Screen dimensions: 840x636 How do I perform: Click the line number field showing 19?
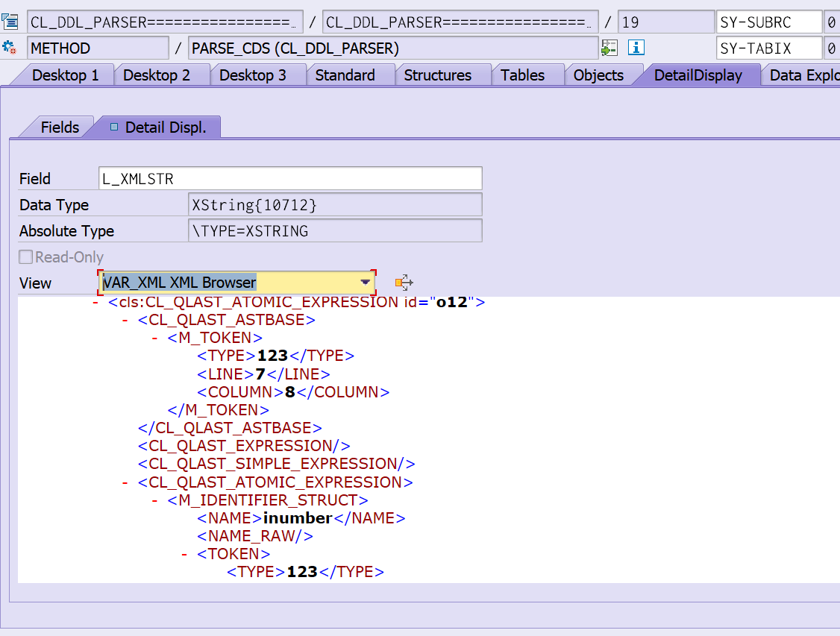tap(666, 22)
